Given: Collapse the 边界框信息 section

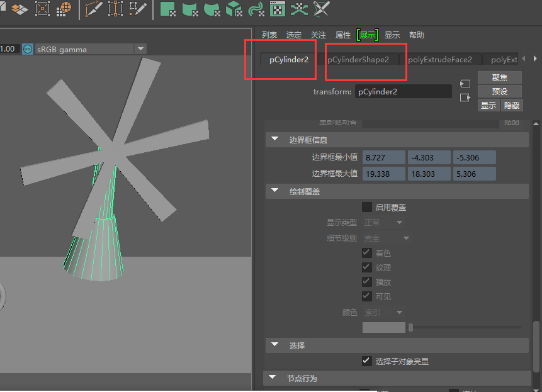Looking at the screenshot, I should [274, 140].
